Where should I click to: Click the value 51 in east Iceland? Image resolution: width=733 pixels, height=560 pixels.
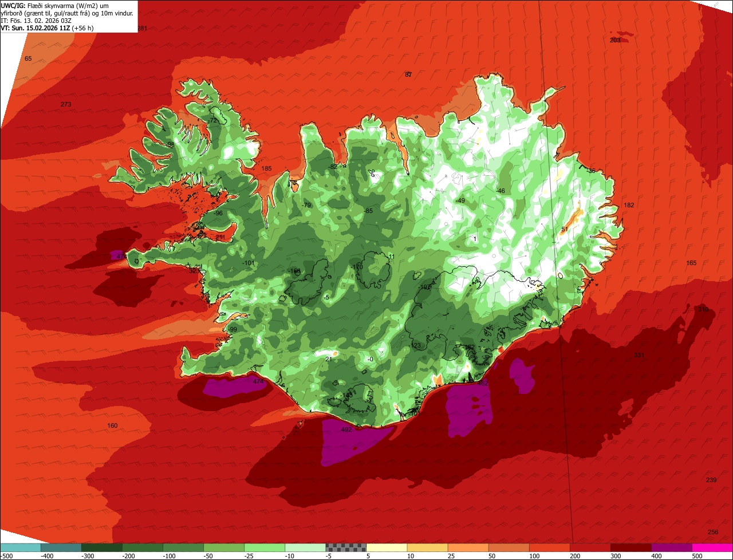[x=564, y=229]
